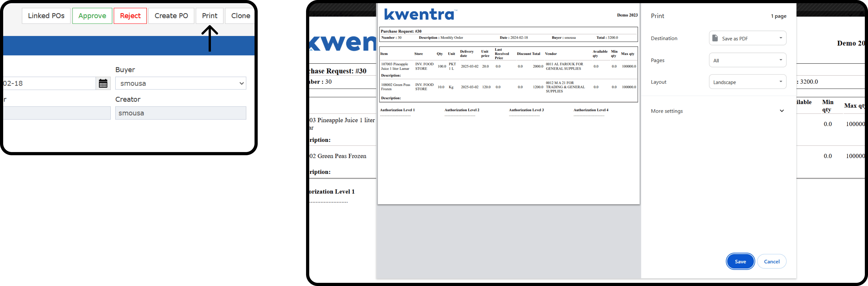This screenshot has width=868, height=286.
Task: Click the Clone button
Action: (x=240, y=16)
